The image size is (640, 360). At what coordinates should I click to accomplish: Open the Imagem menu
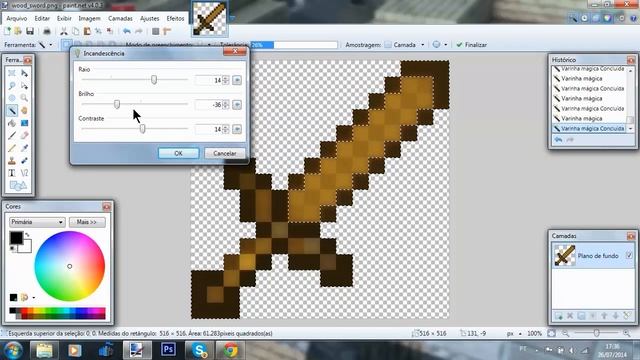pos(89,18)
